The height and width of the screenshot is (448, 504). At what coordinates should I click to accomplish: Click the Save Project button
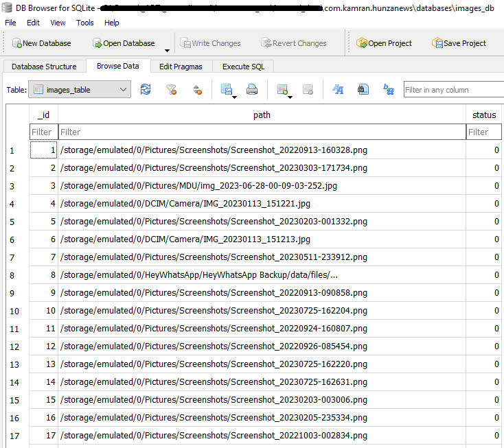pos(459,43)
